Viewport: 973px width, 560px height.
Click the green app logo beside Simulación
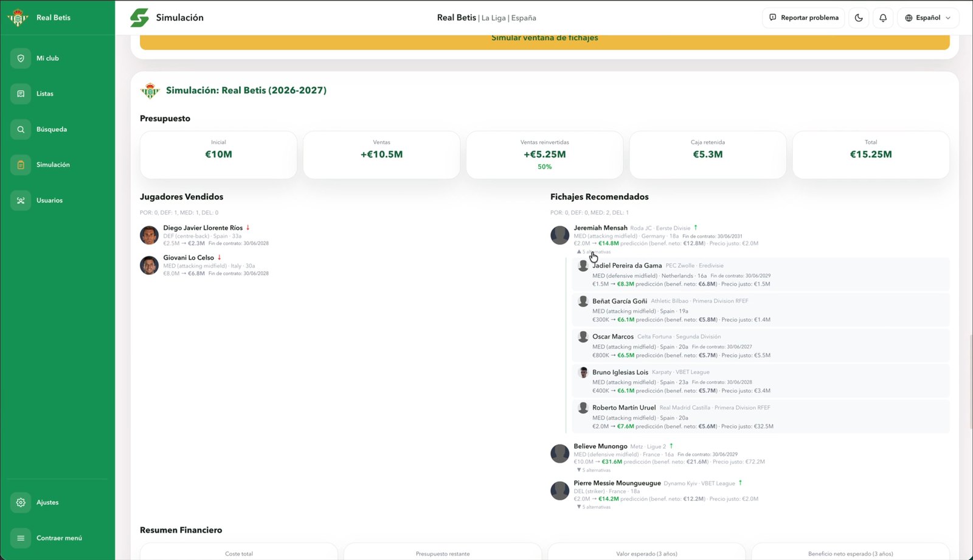[x=139, y=18]
